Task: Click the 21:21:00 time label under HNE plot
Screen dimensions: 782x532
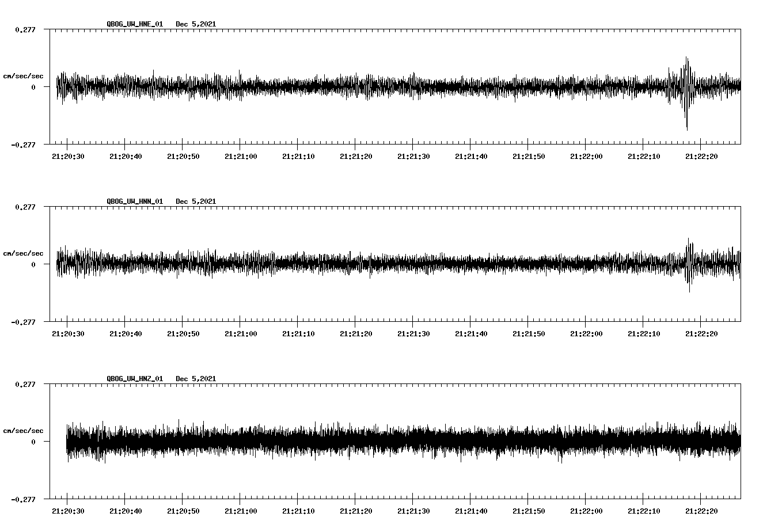Action: pos(241,157)
